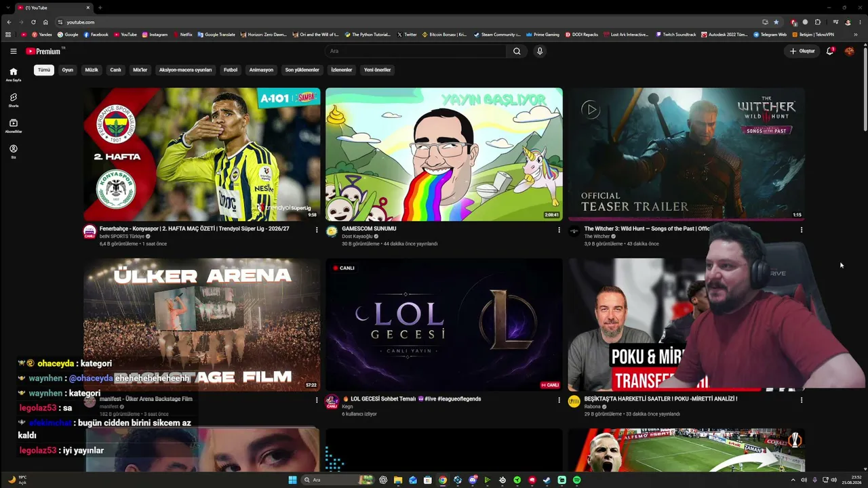Open the Windows Start menu
This screenshot has width=868, height=488.
pyautogui.click(x=292, y=480)
